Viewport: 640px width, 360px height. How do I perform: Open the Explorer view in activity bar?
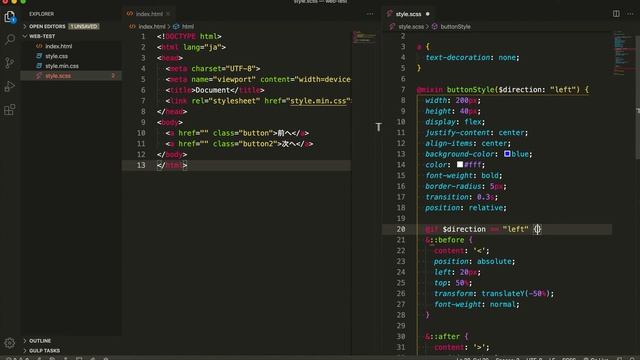coord(10,17)
